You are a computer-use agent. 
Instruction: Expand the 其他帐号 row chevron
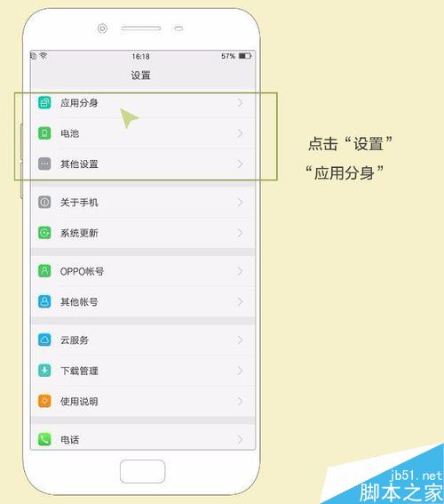pos(240,301)
